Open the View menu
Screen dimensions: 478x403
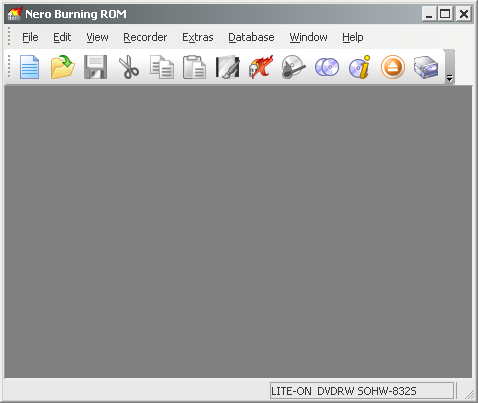pyautogui.click(x=97, y=37)
